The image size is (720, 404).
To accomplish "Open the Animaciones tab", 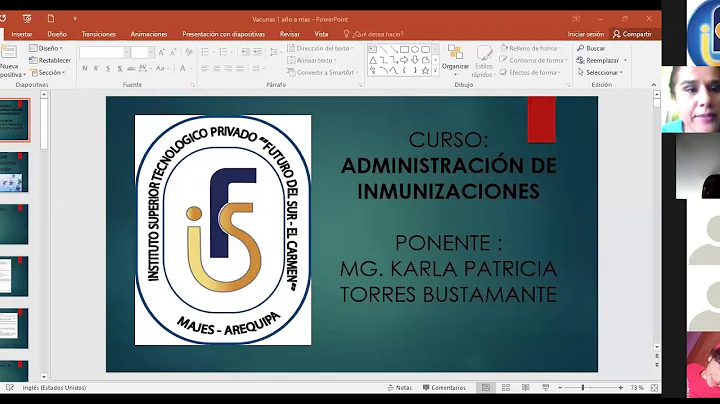I will [x=149, y=34].
